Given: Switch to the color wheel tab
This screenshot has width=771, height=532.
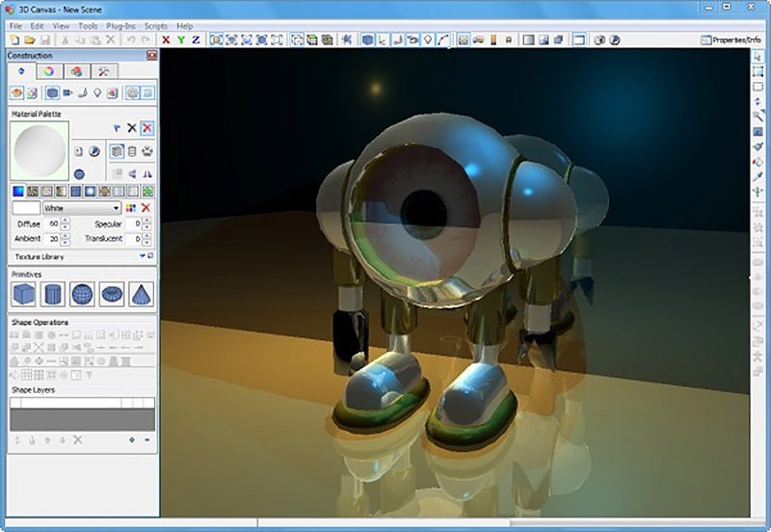Looking at the screenshot, I should click(x=48, y=71).
